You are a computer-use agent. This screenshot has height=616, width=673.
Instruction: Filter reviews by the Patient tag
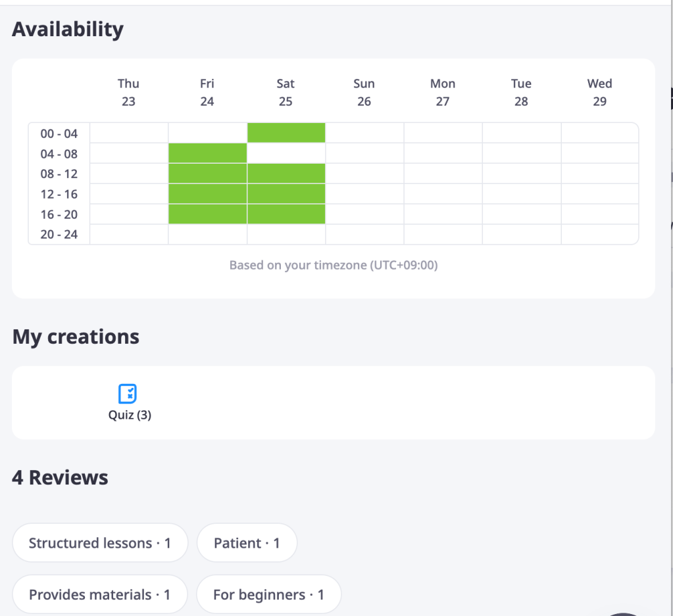click(247, 543)
